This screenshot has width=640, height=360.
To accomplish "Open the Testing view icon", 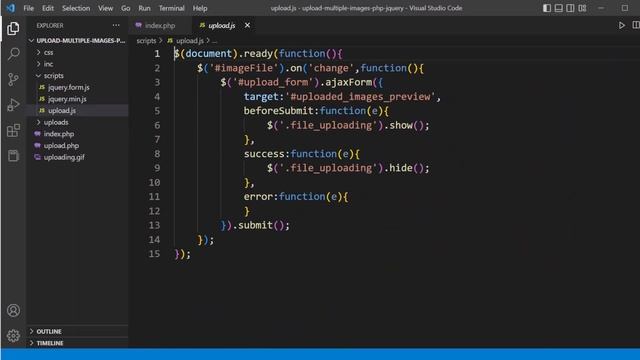I will pos(13,156).
